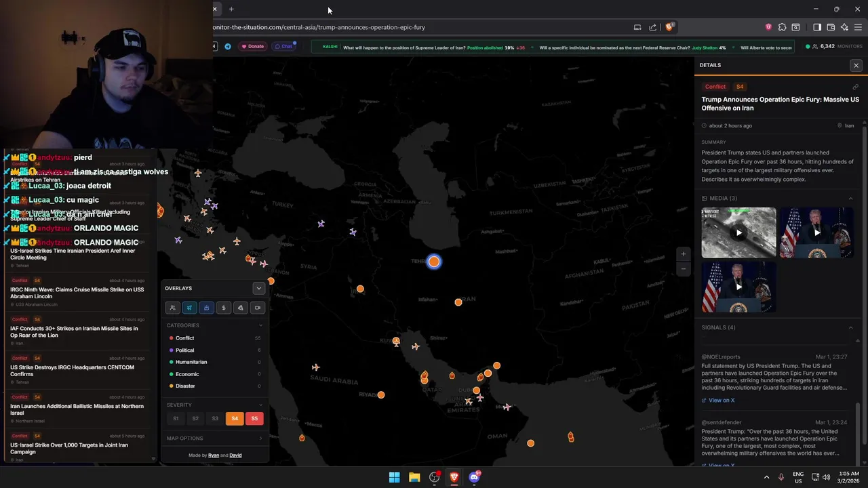The image size is (868, 488).
Task: Collapse the Severity section
Action: point(214,405)
